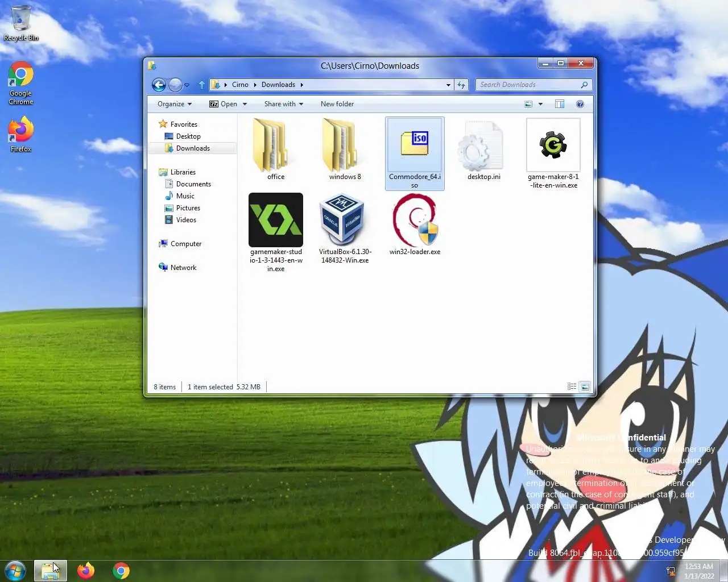Open Firefox desktop shortcut

[20, 135]
